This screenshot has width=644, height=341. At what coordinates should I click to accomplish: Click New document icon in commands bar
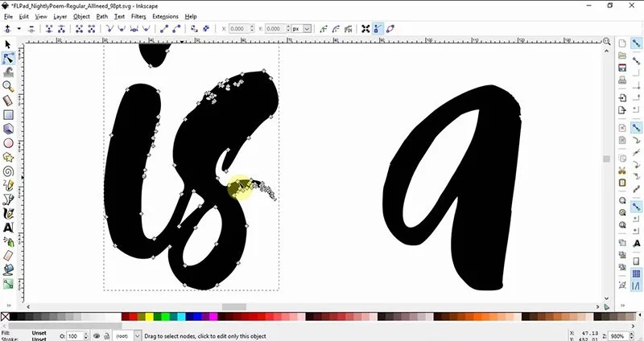(x=622, y=43)
